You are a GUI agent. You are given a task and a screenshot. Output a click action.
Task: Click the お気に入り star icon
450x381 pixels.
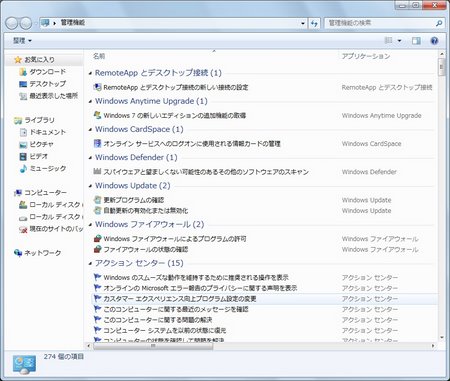pyautogui.click(x=18, y=60)
